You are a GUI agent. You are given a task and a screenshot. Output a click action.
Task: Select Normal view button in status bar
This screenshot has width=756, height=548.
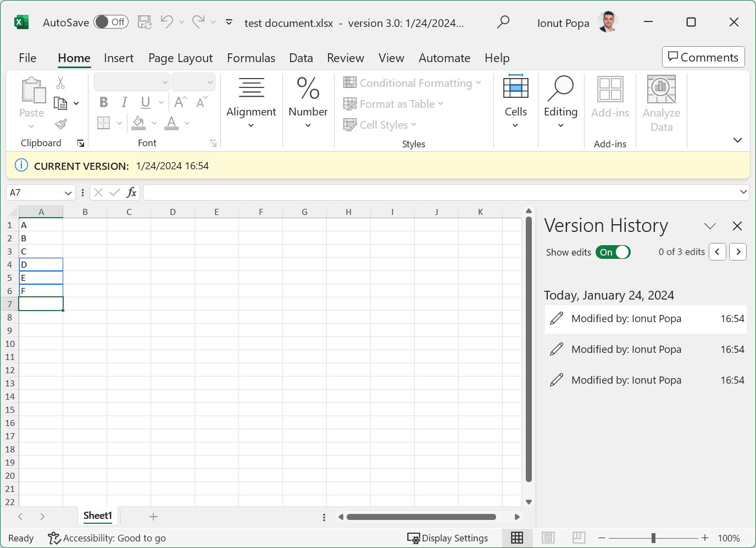click(517, 538)
